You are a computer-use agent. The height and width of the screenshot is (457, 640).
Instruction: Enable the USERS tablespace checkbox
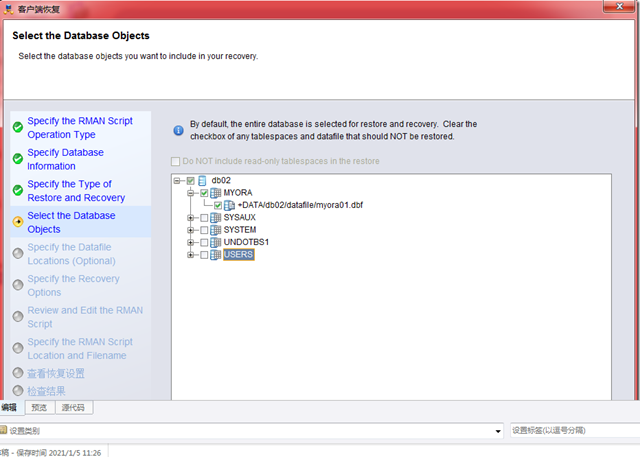point(204,255)
